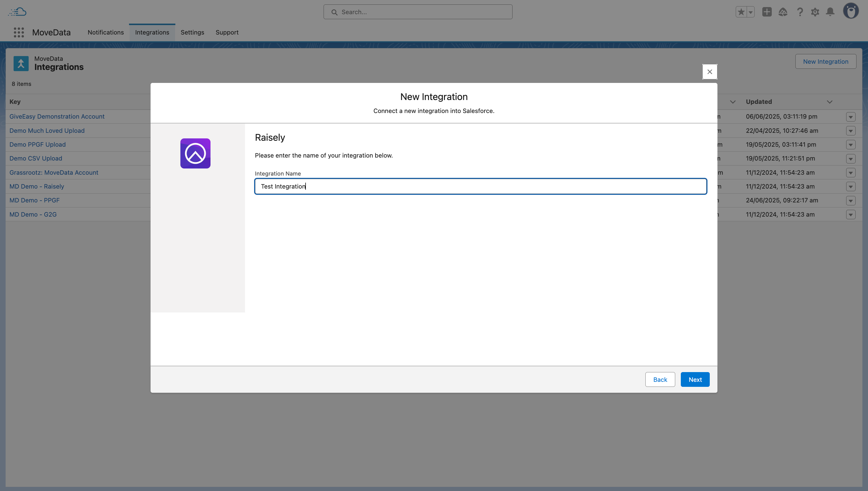Click the Integration Name text field
This screenshot has width=868, height=491.
[480, 186]
